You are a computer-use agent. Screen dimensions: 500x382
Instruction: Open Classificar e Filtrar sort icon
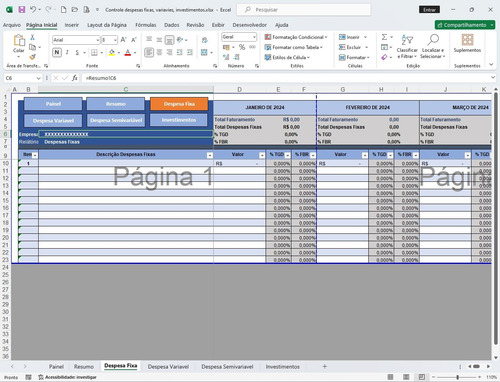coord(407,40)
